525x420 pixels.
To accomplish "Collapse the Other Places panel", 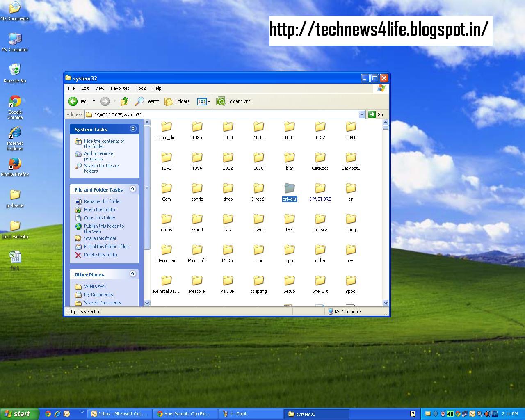I will [133, 274].
